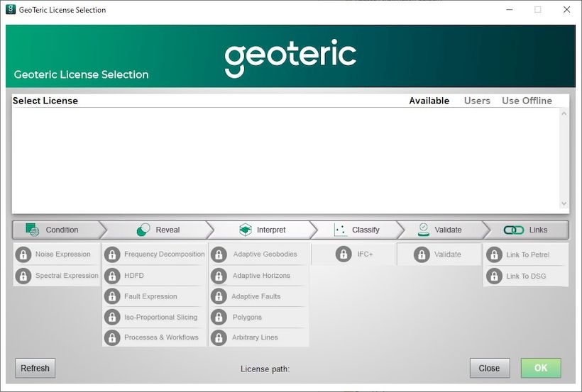The image size is (582, 392).
Task: Select the Reveal workflow label
Action: click(168, 230)
